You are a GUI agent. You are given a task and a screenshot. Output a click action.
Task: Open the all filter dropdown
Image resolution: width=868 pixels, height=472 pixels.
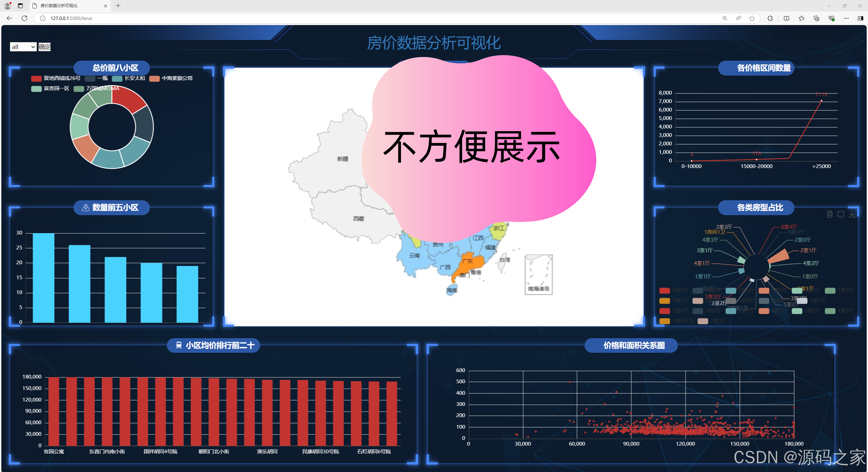22,47
